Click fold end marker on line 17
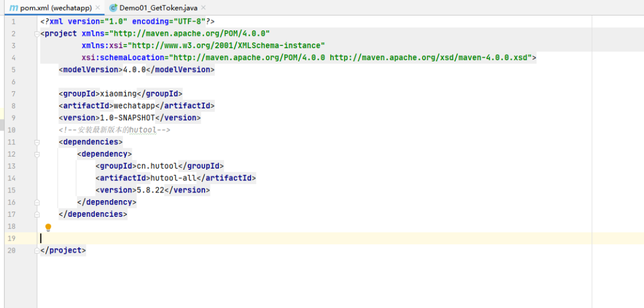 click(37, 214)
